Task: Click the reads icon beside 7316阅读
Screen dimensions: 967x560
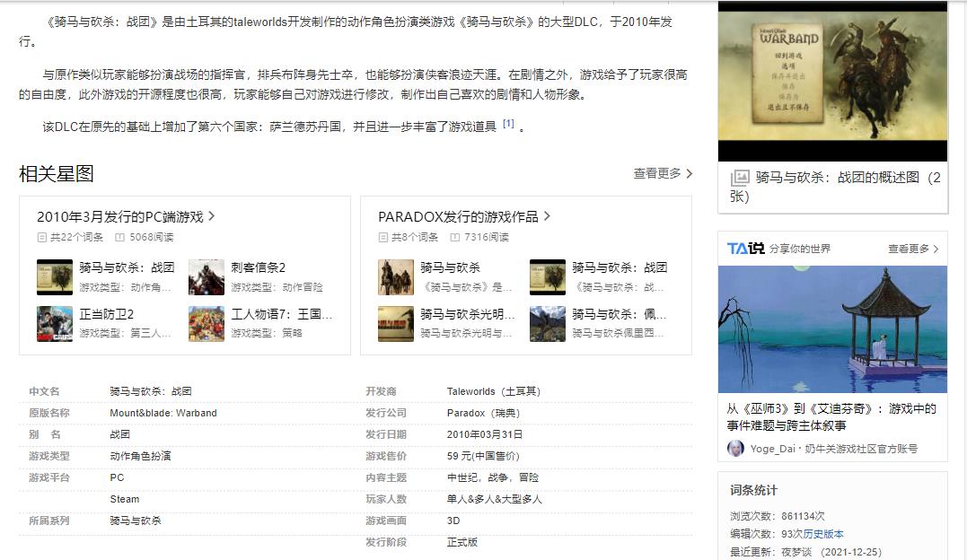Action: pyautogui.click(x=454, y=237)
